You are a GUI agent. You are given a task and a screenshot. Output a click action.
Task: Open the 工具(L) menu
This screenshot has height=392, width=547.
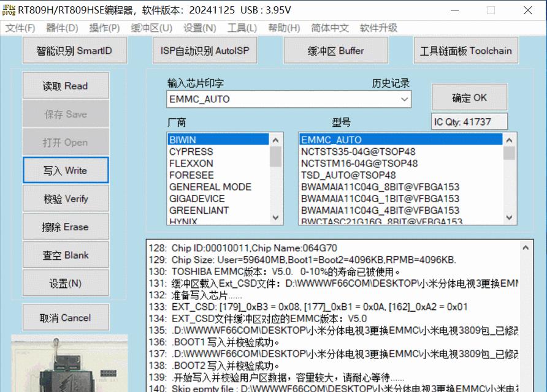click(242, 28)
